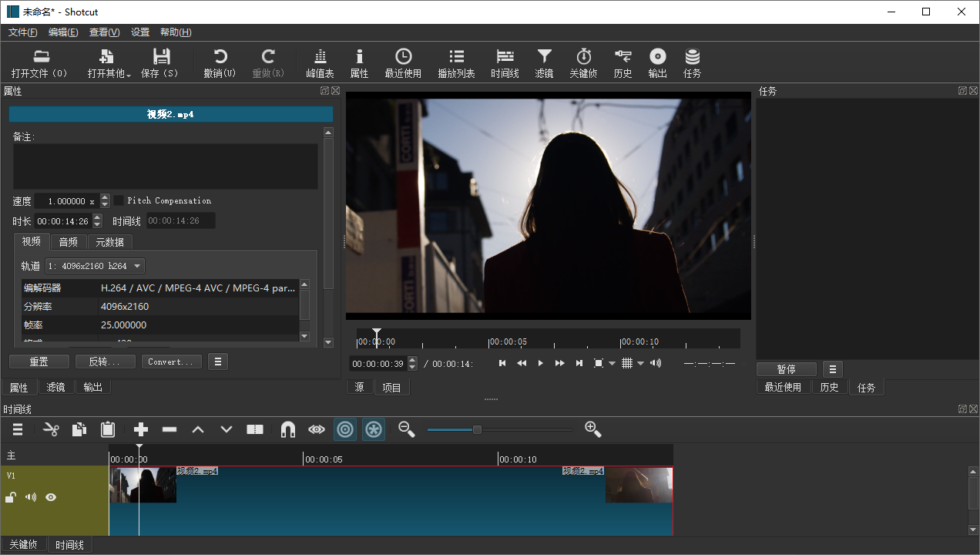Toggle the 时间线 timeline toolbar icon
Viewport: 980px width, 555px height.
[x=505, y=63]
